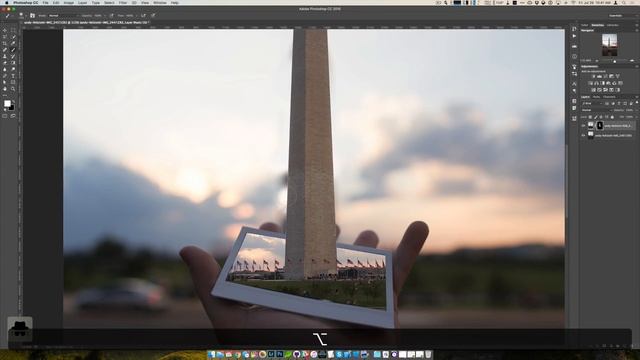Toggle lock all padlock icon
640x360 pixels.
tap(612, 117)
